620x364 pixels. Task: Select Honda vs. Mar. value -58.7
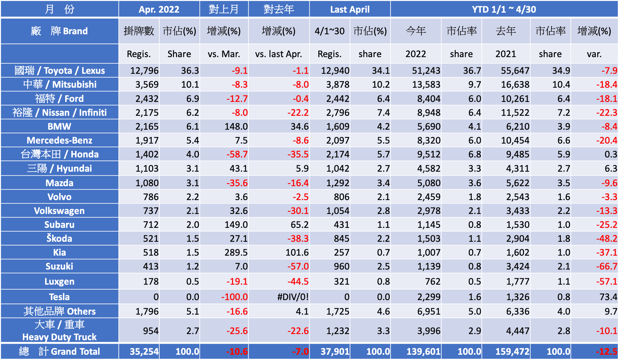(x=237, y=154)
